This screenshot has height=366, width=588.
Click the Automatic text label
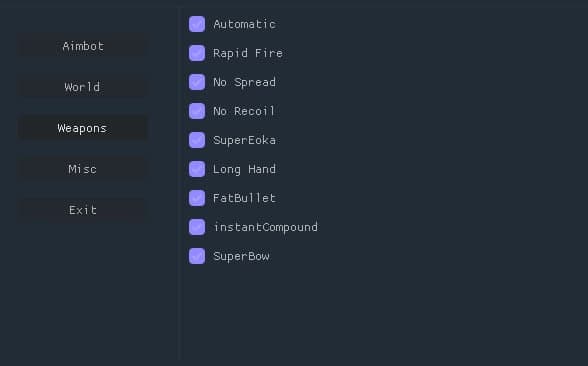pyautogui.click(x=244, y=24)
